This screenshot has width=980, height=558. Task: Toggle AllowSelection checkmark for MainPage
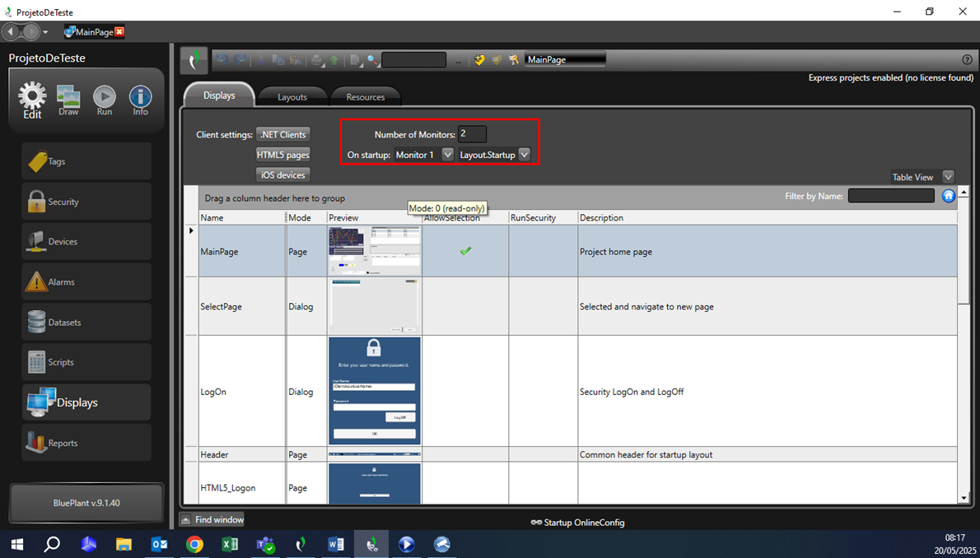pyautogui.click(x=465, y=251)
